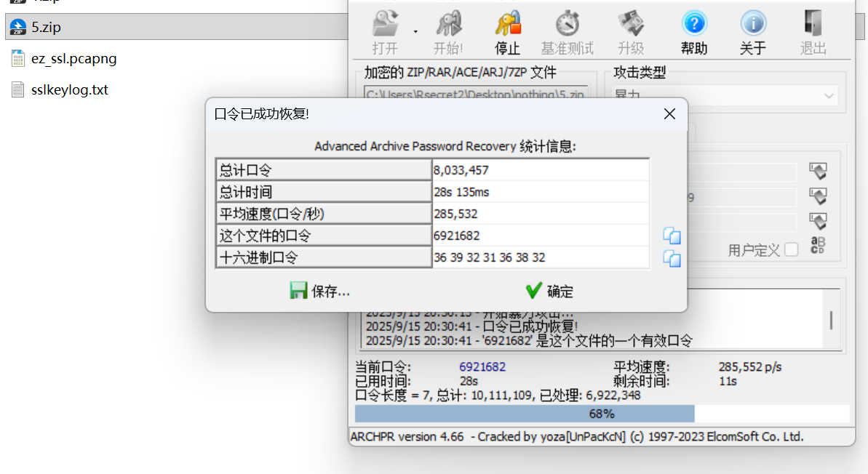Image resolution: width=868 pixels, height=474 pixels.
Task: Click the 5.zip archive icon
Action: point(17,27)
